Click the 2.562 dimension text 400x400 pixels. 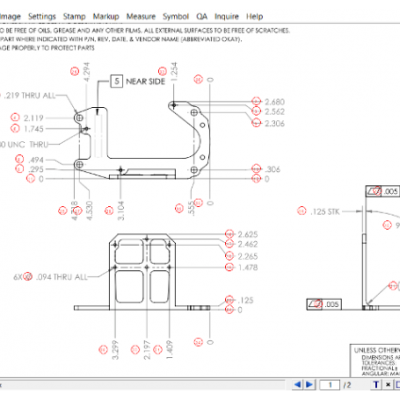[275, 111]
